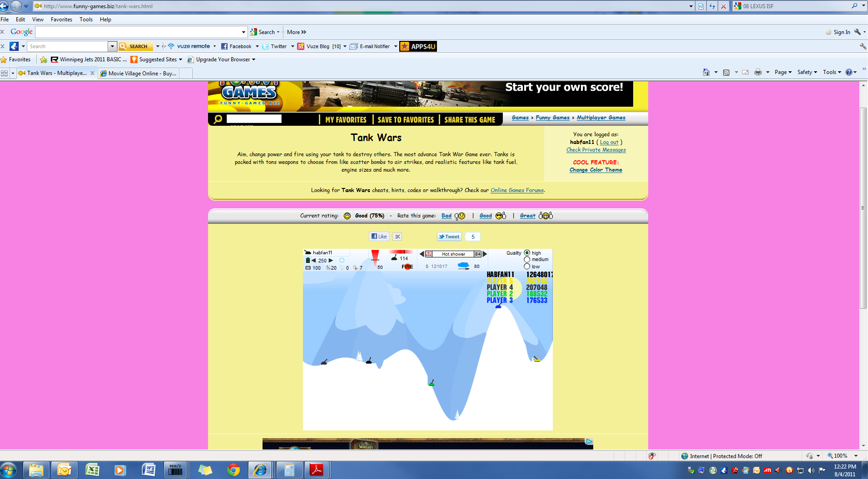868x479 pixels.
Task: Select high quality radio button
Action: 527,253
